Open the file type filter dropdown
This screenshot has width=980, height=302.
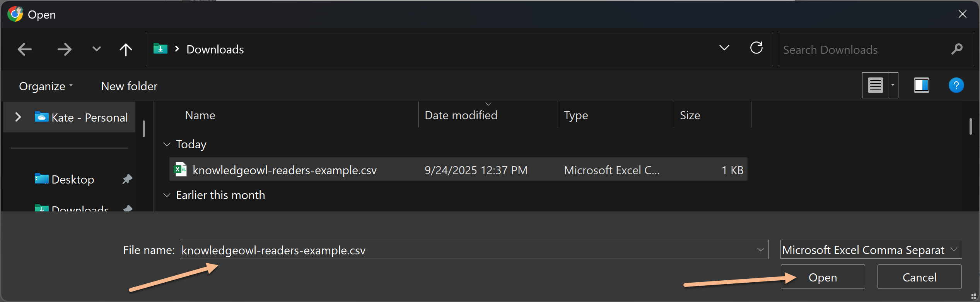pos(954,250)
